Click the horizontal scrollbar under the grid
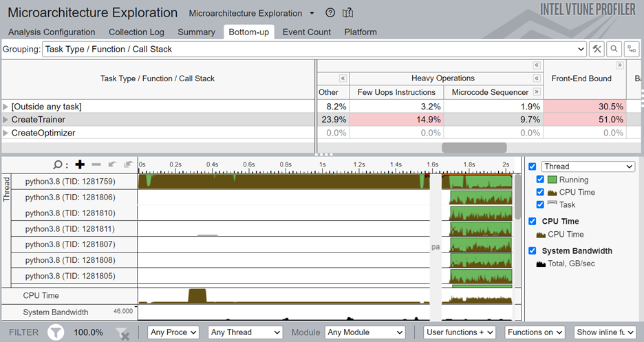644x342 pixels. point(473,147)
